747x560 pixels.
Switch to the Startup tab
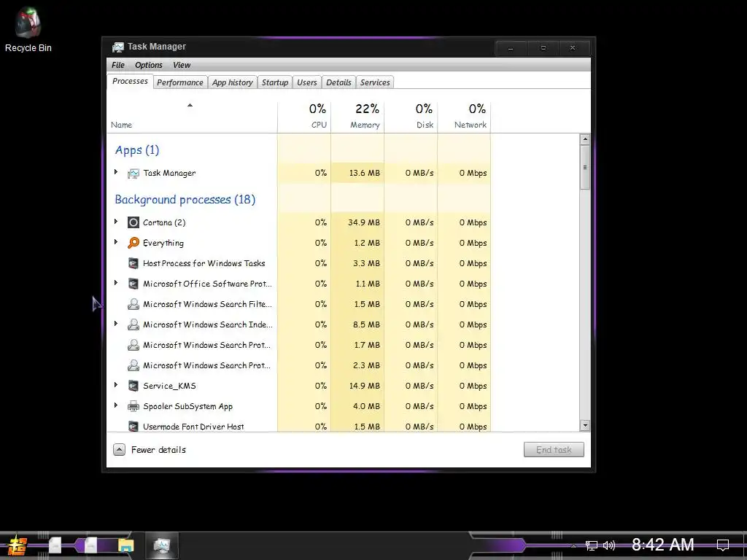[x=275, y=82]
